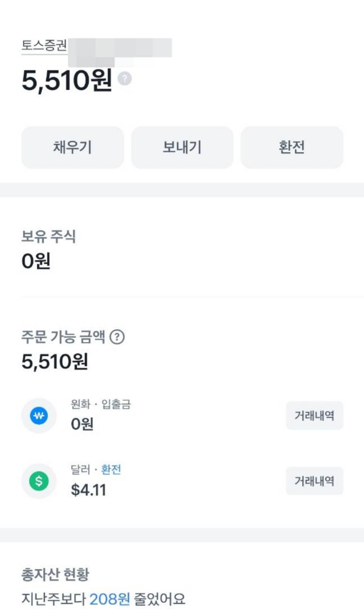Open 거래내역 for the 원화 account
This screenshot has height=609, width=364.
point(315,416)
